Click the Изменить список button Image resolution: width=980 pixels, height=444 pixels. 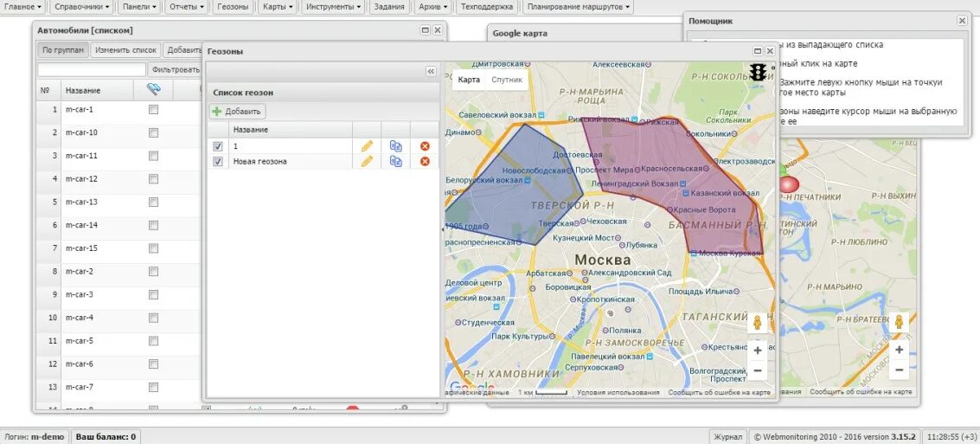(125, 50)
